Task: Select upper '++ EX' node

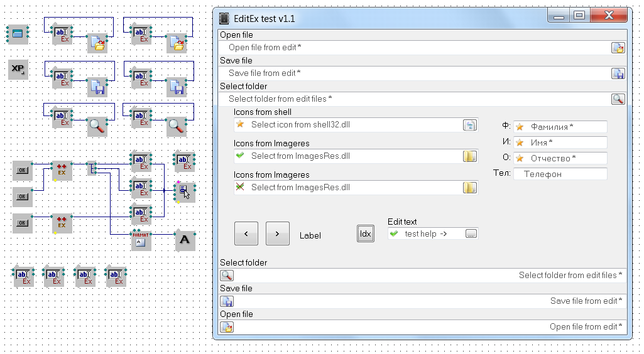Action: pos(62,170)
